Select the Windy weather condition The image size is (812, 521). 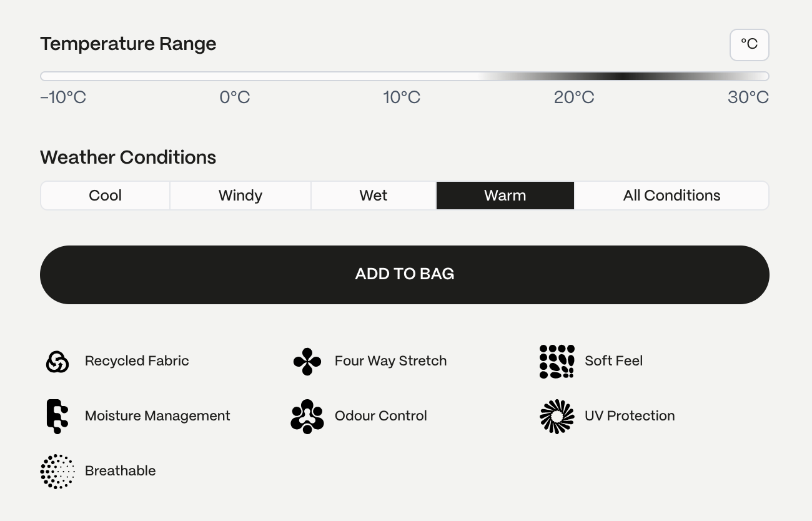pyautogui.click(x=240, y=196)
